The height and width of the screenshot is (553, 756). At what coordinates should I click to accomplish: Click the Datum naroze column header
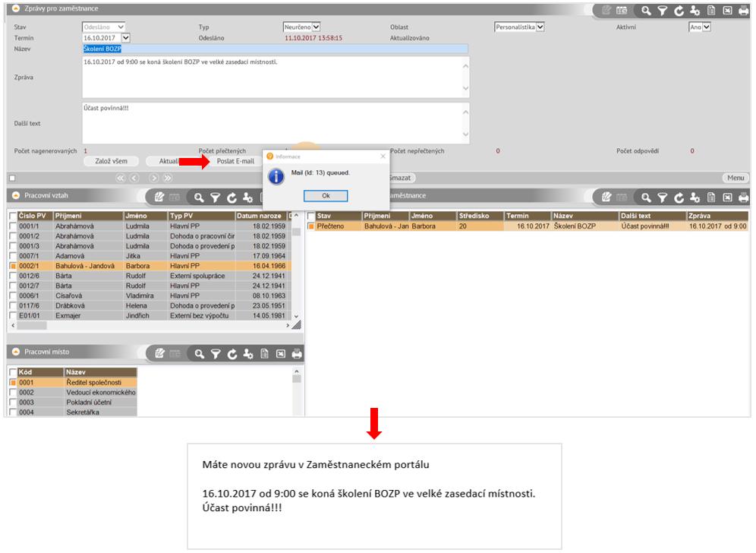click(x=261, y=216)
